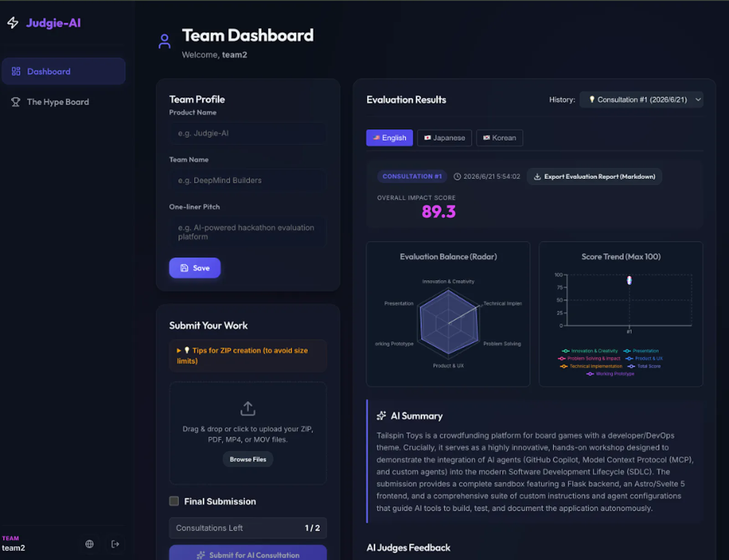Click Submit for AI Consultation button
The image size is (729, 560).
click(248, 553)
